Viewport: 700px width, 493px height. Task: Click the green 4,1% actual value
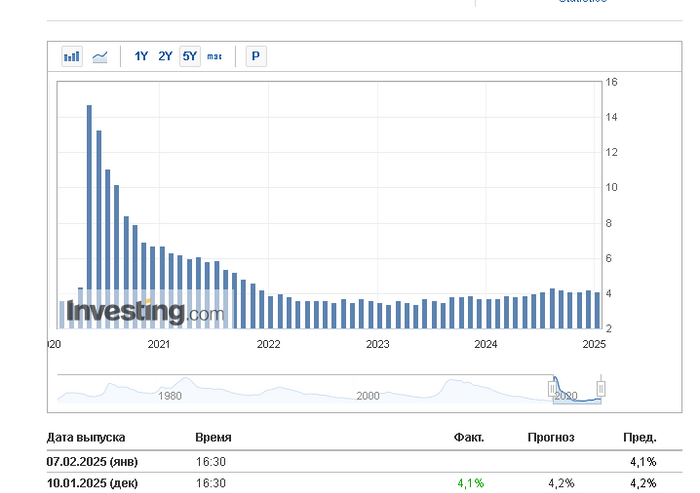coord(470,483)
